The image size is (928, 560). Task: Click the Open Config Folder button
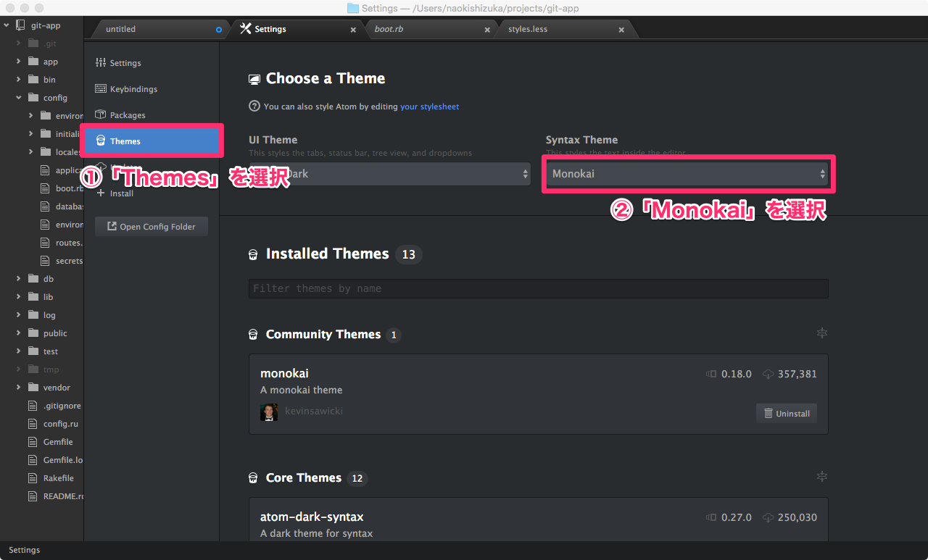[x=151, y=227]
